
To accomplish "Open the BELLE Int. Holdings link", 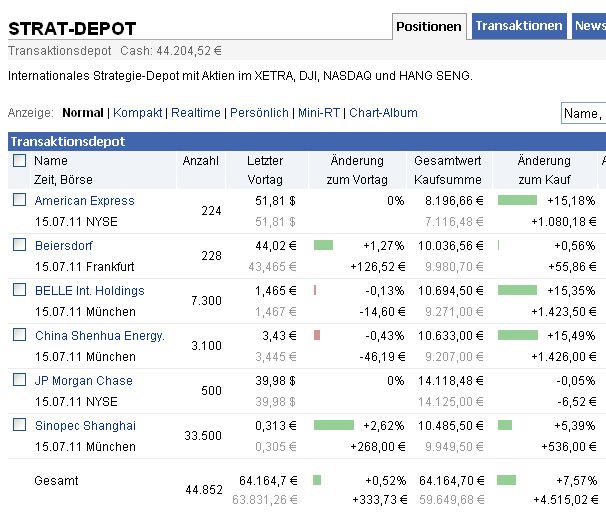I will 90,291.
